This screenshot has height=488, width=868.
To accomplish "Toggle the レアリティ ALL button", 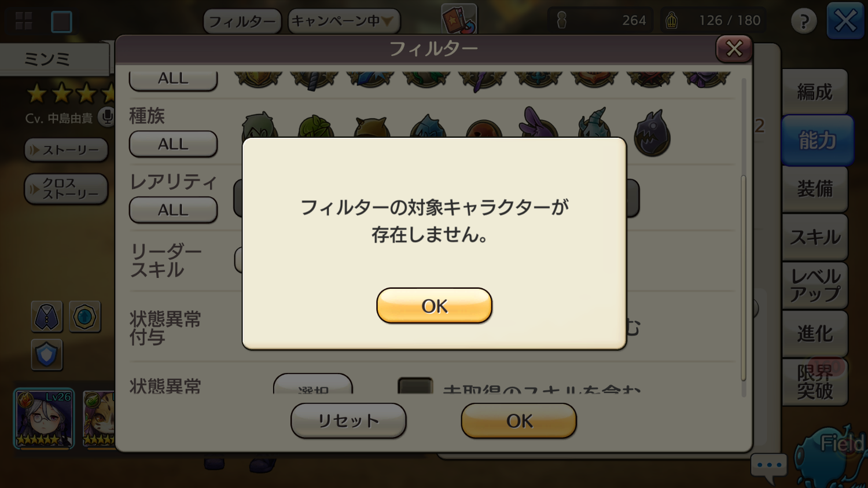I will click(x=173, y=210).
